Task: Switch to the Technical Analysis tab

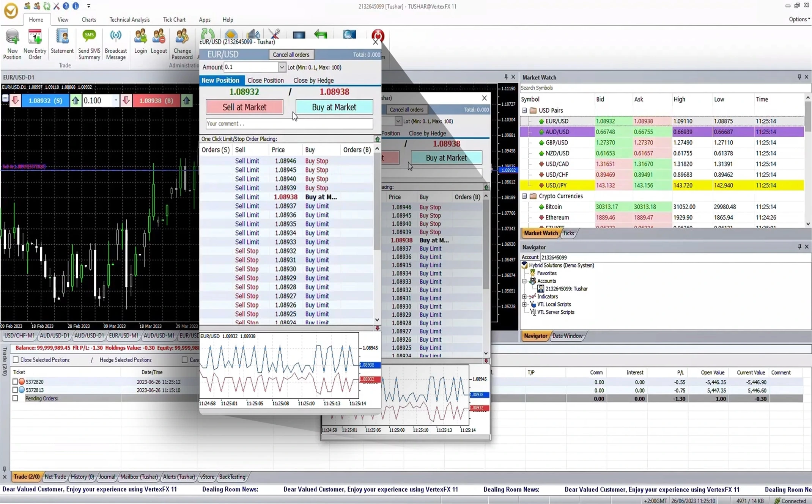Action: (129, 19)
